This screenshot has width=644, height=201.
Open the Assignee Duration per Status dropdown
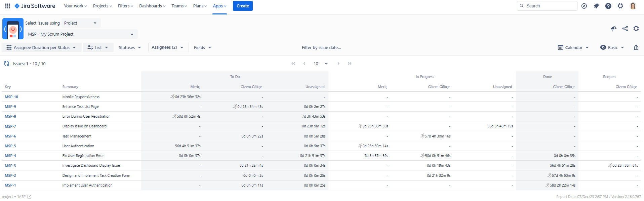coord(42,47)
